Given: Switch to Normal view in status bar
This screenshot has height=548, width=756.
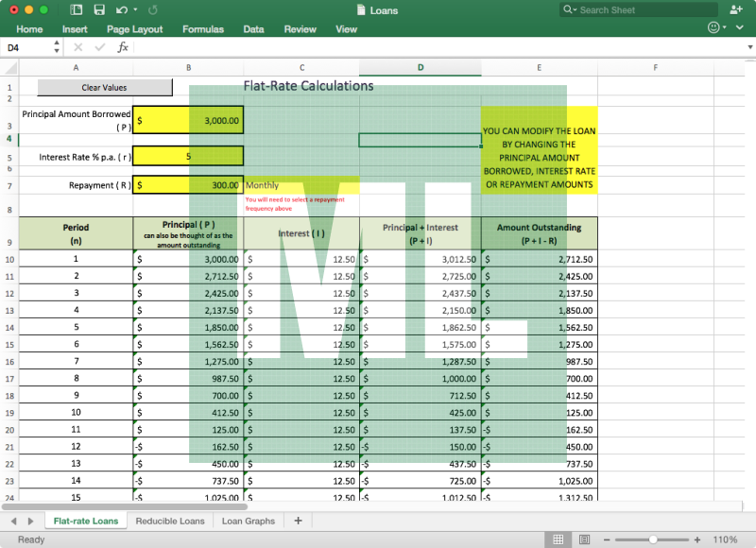Looking at the screenshot, I should pyautogui.click(x=558, y=539).
